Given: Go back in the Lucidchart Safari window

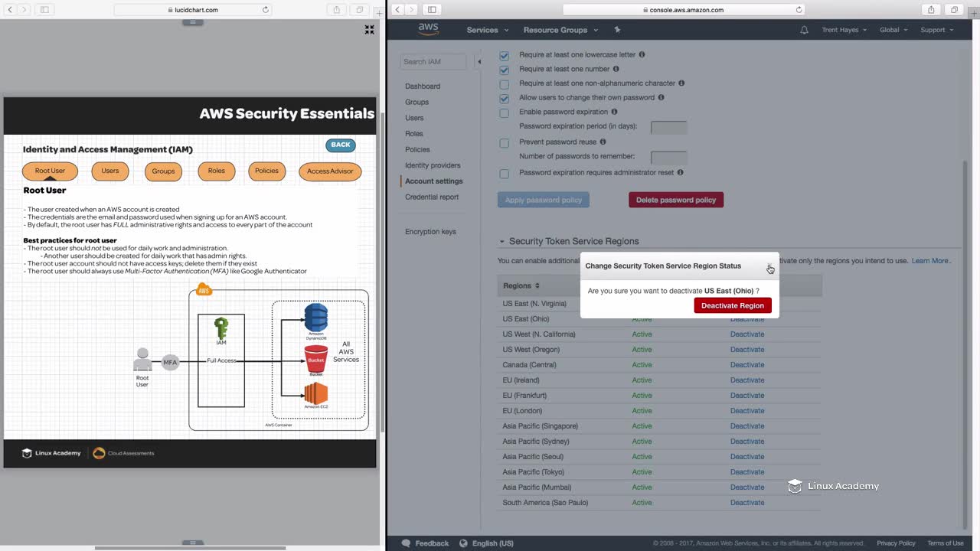Looking at the screenshot, I should tap(9, 10).
